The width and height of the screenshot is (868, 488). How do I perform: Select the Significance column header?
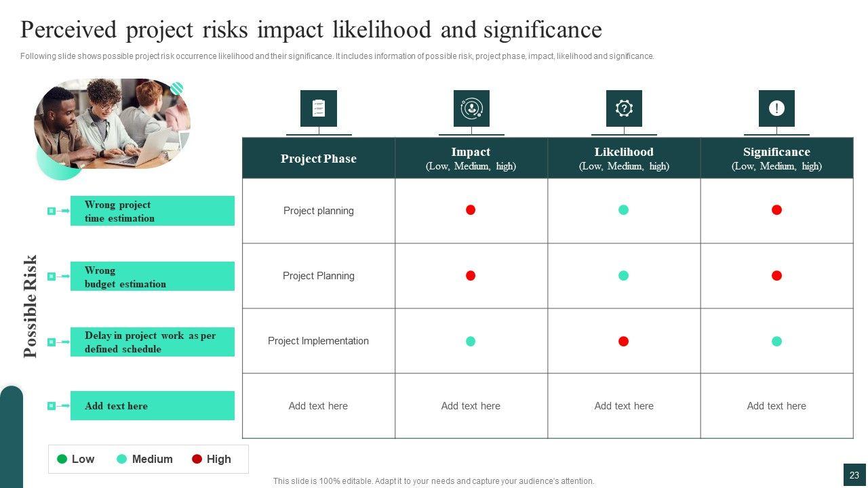click(776, 159)
